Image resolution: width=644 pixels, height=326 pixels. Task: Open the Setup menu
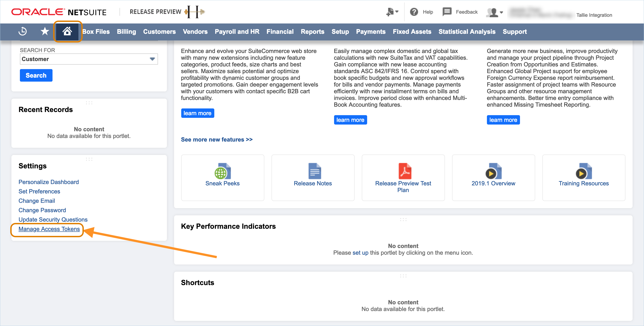[340, 32]
